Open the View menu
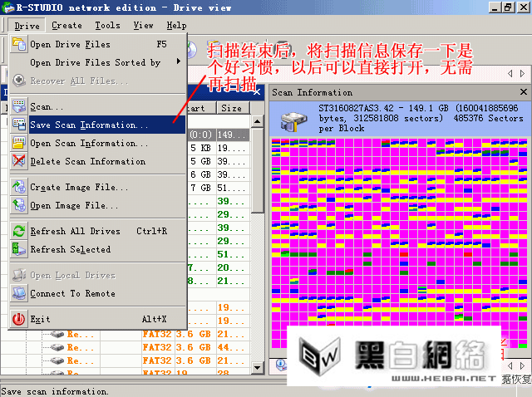 tap(143, 26)
